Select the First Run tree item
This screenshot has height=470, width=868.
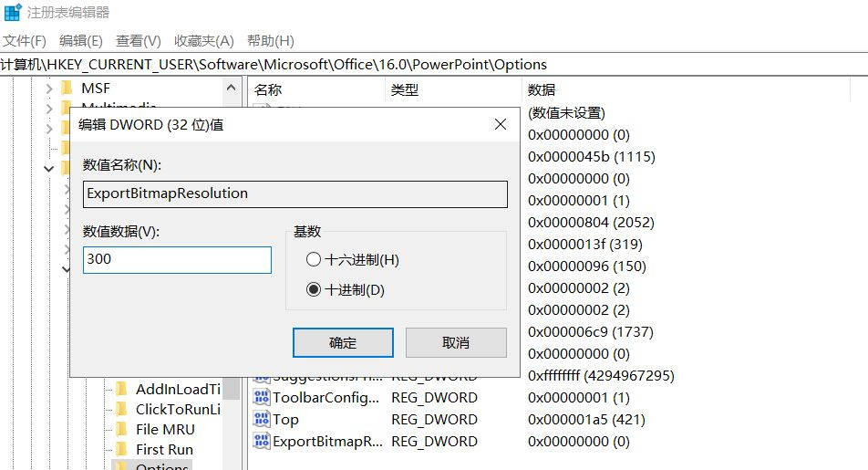click(x=164, y=450)
